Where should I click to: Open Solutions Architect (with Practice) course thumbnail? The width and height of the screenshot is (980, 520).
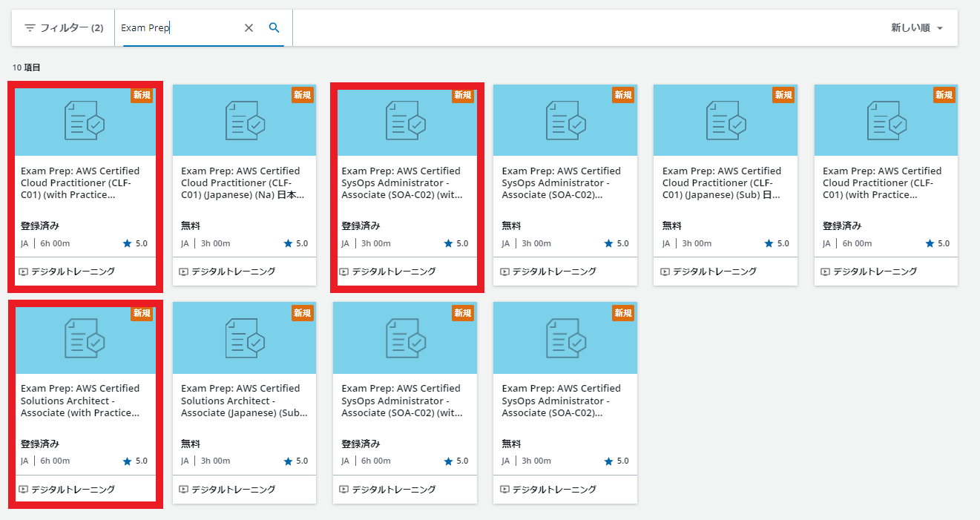(x=85, y=338)
